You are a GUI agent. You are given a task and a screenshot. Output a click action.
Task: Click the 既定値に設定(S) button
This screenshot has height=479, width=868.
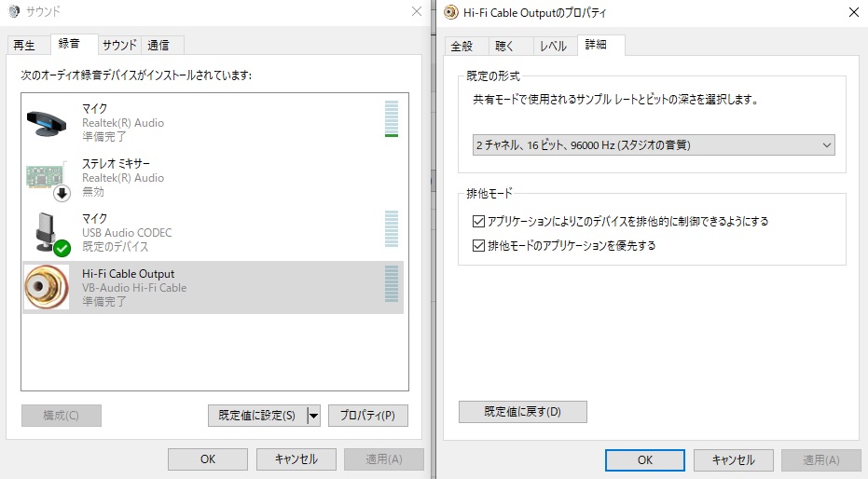257,416
